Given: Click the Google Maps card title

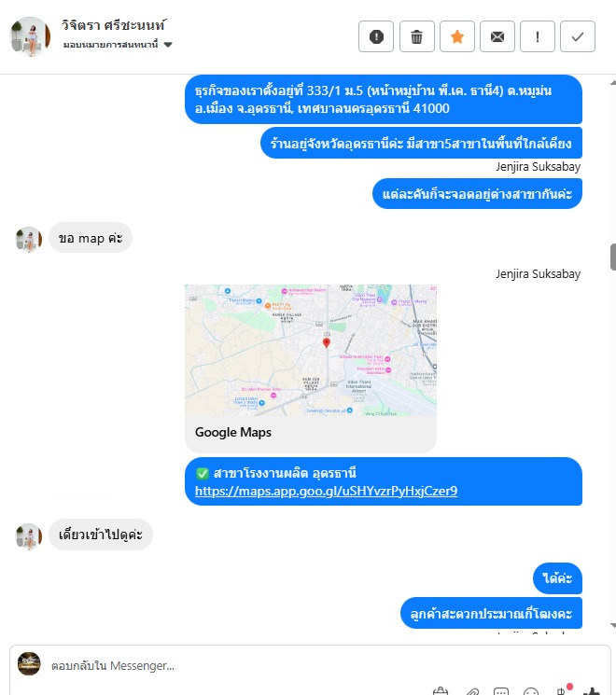Looking at the screenshot, I should [x=233, y=432].
